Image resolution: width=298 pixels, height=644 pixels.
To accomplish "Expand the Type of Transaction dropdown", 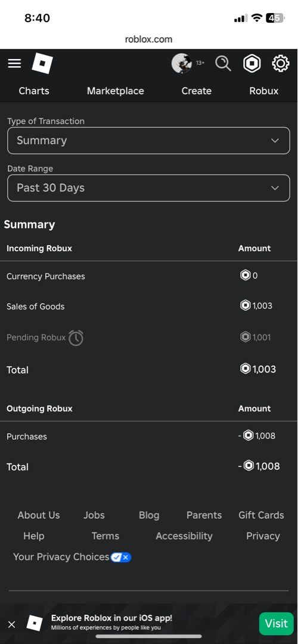I will [x=148, y=141].
